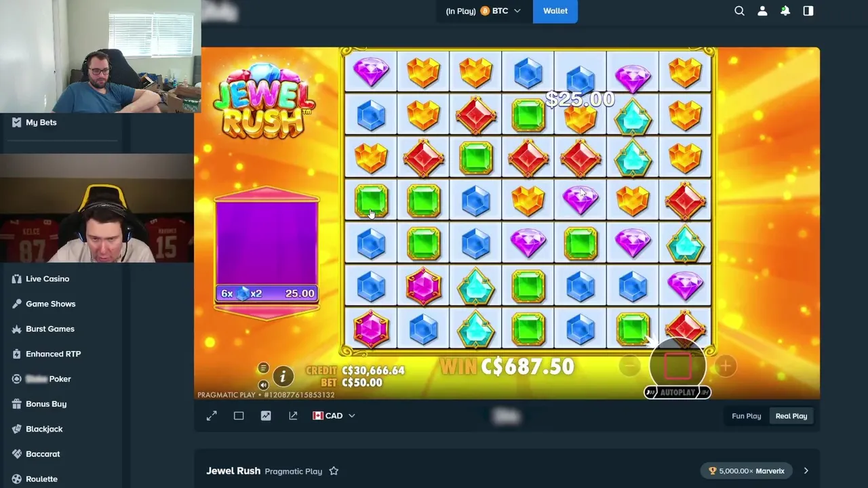The width and height of the screenshot is (868, 488).
Task: Open the Wallet
Action: click(x=555, y=11)
